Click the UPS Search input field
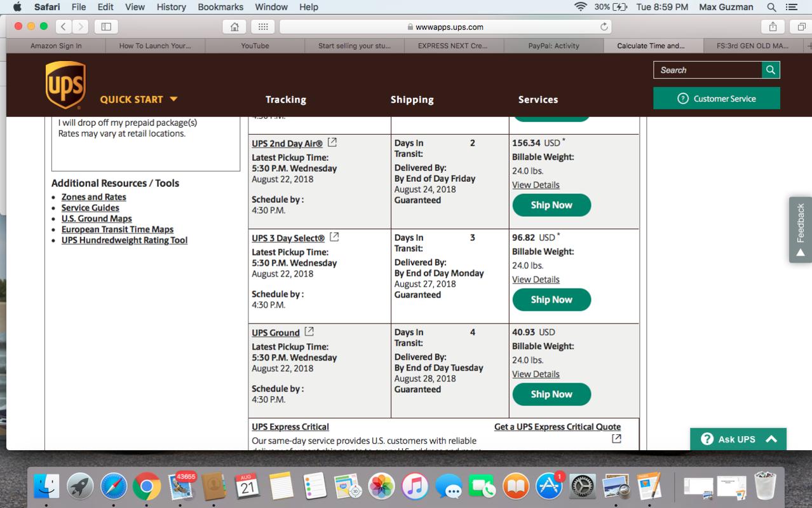Image resolution: width=812 pixels, height=508 pixels. point(708,70)
